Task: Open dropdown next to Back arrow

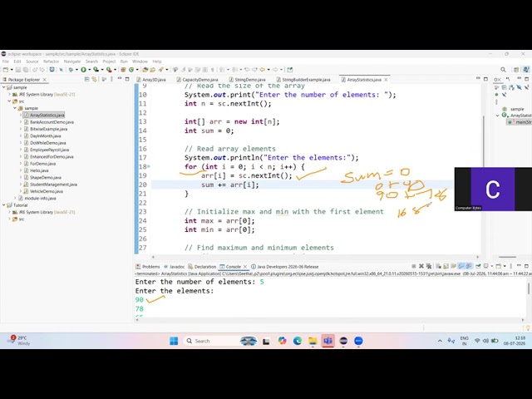Action: click(x=268, y=70)
